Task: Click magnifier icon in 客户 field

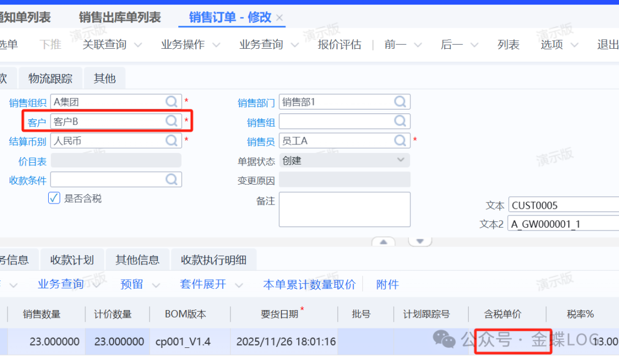Action: [171, 121]
